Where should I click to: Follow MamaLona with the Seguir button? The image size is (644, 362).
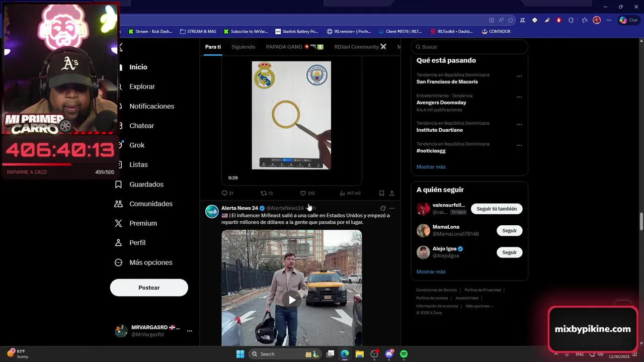coord(509,231)
